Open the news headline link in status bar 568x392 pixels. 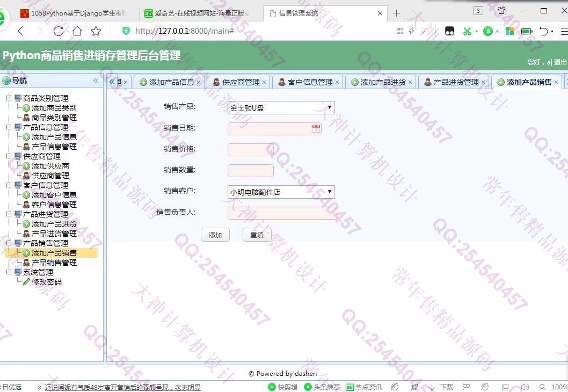tap(123, 387)
